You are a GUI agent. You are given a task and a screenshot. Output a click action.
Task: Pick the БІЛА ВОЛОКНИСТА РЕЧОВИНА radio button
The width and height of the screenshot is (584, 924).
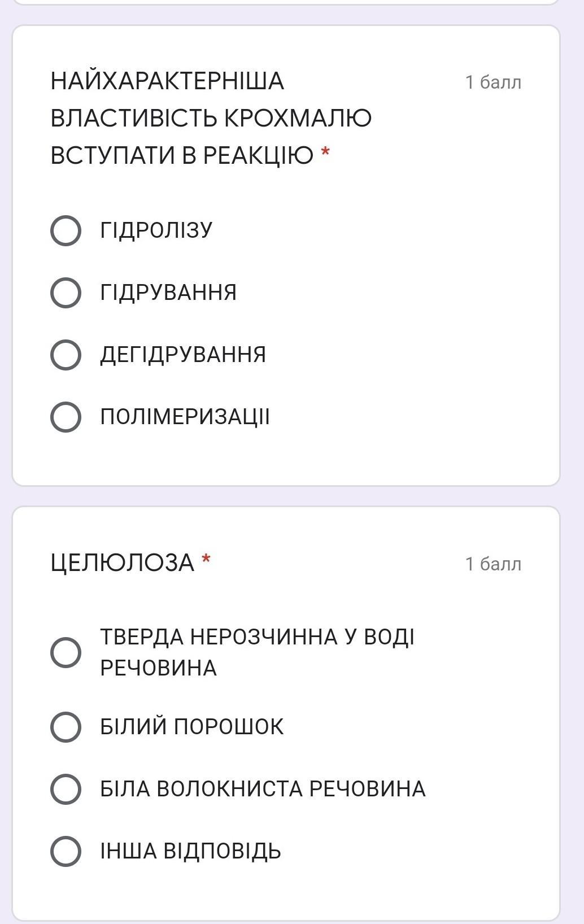(x=66, y=788)
